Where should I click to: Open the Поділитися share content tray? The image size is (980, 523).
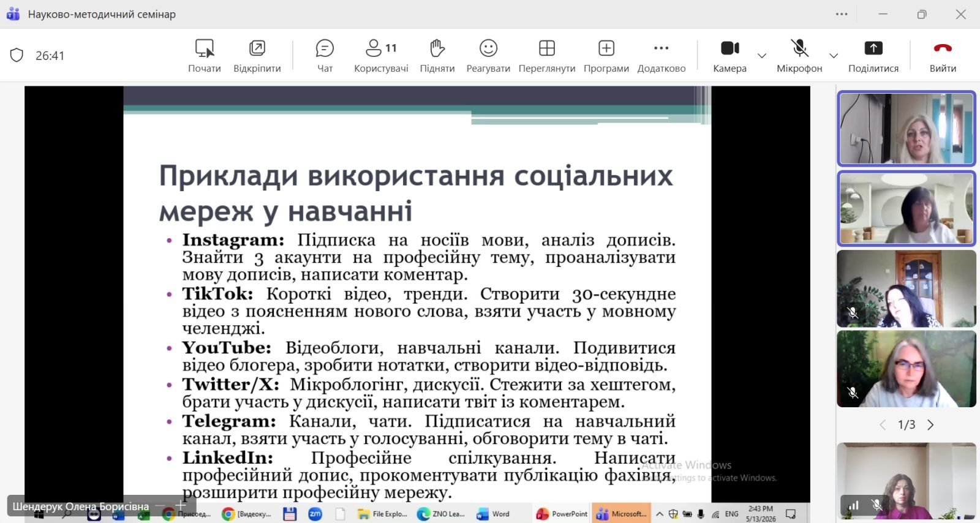point(873,56)
